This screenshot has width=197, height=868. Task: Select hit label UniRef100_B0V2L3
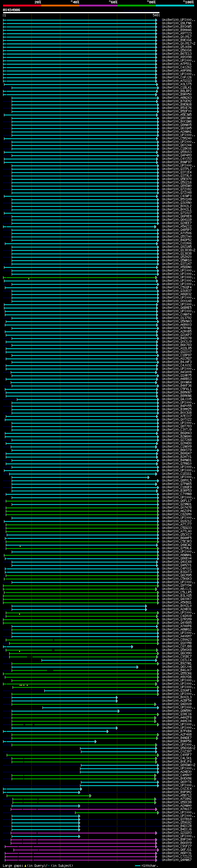click(177, 697)
